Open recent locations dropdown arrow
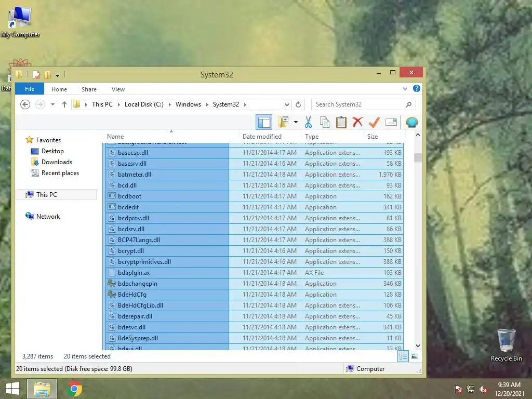 (52, 104)
